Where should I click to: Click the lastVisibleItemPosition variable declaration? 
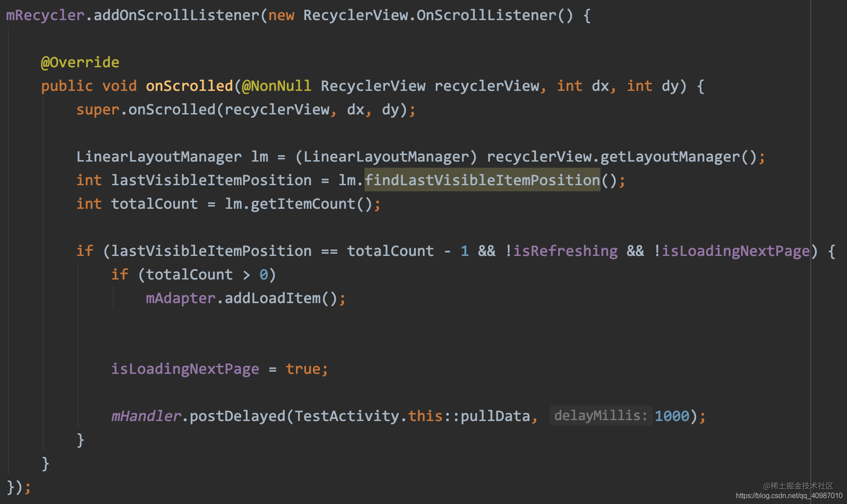click(x=211, y=180)
